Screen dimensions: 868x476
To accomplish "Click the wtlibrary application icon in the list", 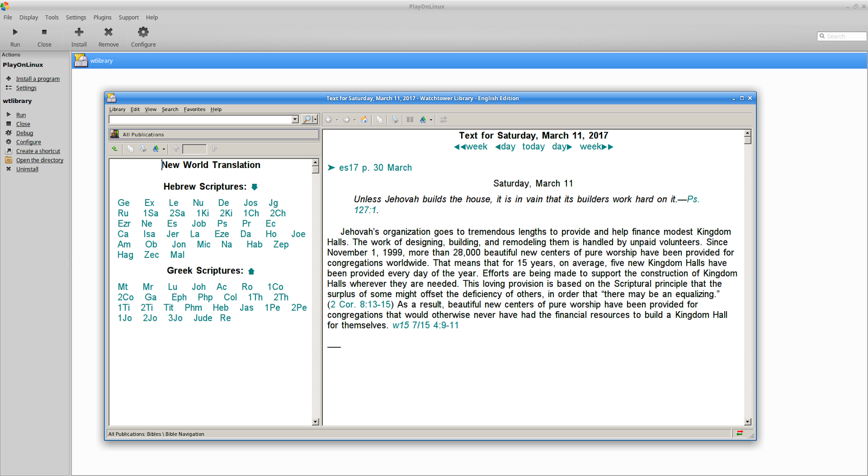I will (81, 61).
